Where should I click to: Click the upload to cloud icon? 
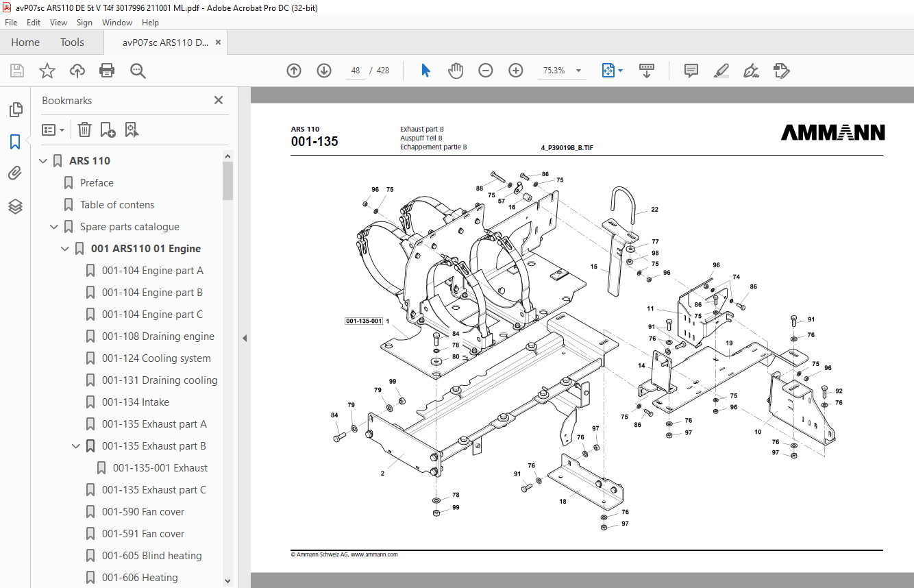tap(77, 71)
